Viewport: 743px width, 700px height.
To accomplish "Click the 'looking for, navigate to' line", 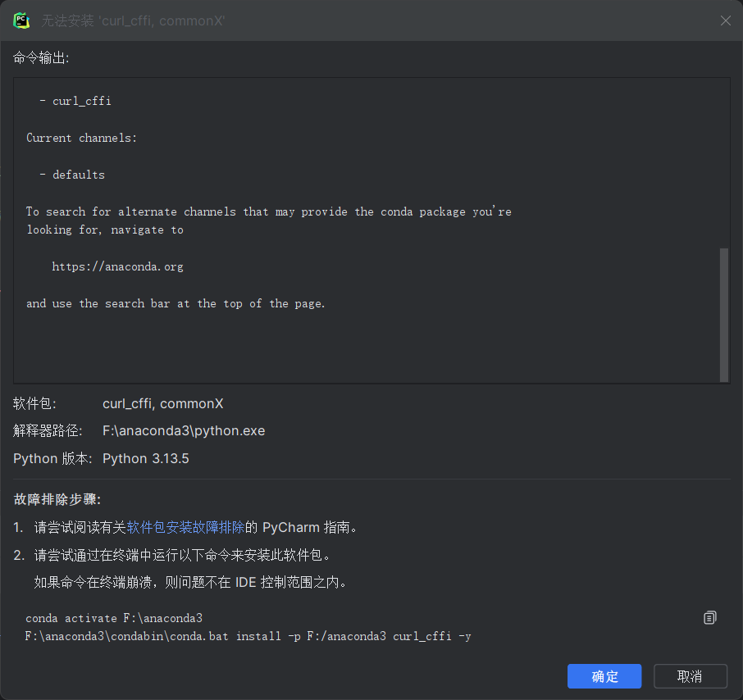I will pyautogui.click(x=105, y=230).
